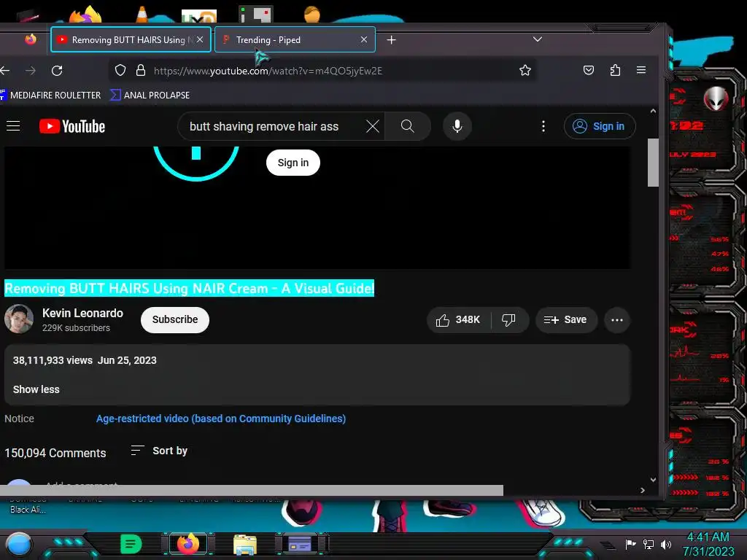Image resolution: width=747 pixels, height=560 pixels.
Task: Open Firefox application hamburger menu
Action: [641, 71]
